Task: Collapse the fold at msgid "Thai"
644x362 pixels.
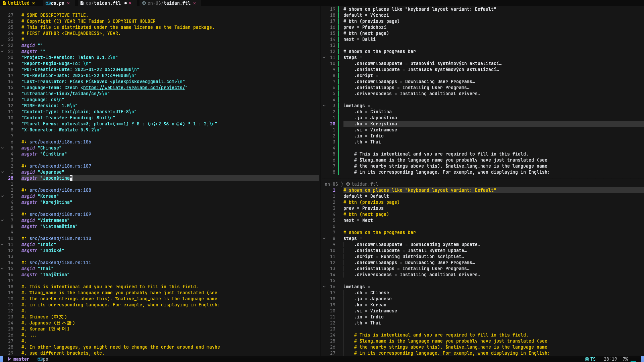Action: [2, 268]
